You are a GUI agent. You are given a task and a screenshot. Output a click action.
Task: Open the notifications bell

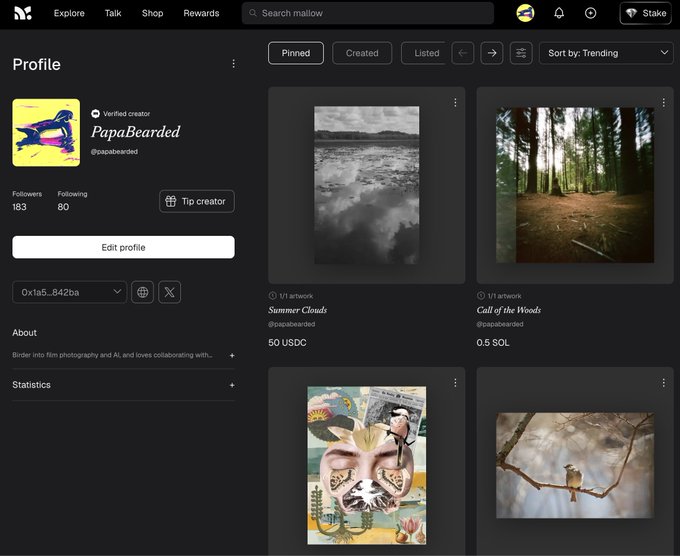pyautogui.click(x=559, y=13)
